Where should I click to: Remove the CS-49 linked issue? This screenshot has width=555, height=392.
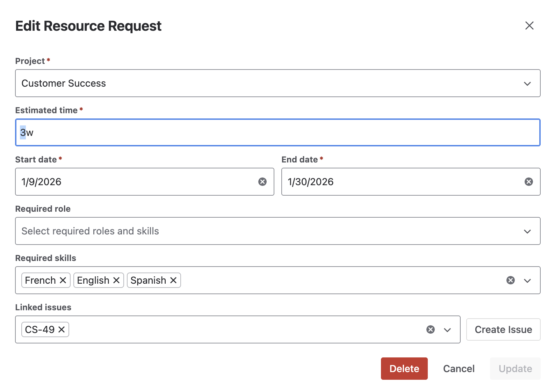click(62, 329)
